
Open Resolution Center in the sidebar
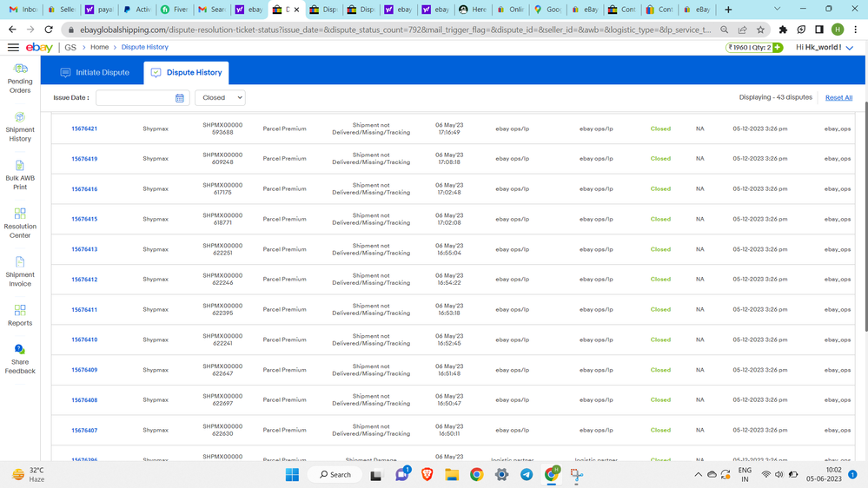(x=20, y=223)
